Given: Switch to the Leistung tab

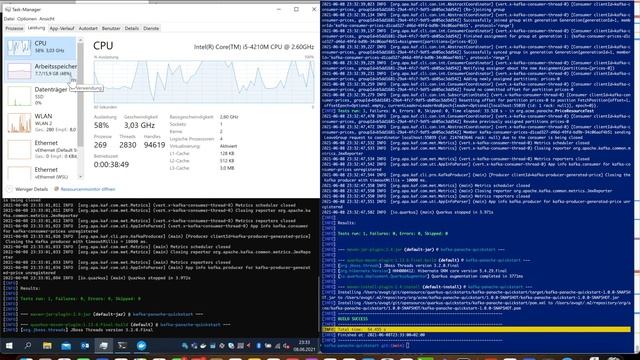Looking at the screenshot, I should pyautogui.click(x=36, y=28).
